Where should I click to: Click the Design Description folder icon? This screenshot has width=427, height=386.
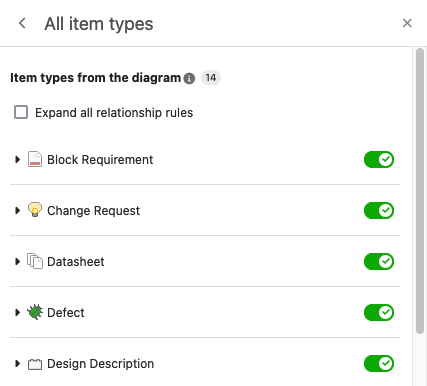point(35,364)
